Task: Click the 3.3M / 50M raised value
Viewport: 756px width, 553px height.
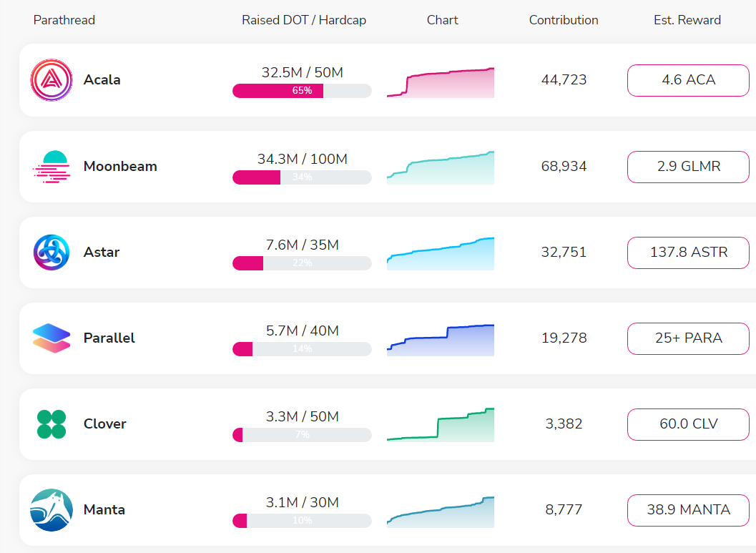Action: (303, 417)
